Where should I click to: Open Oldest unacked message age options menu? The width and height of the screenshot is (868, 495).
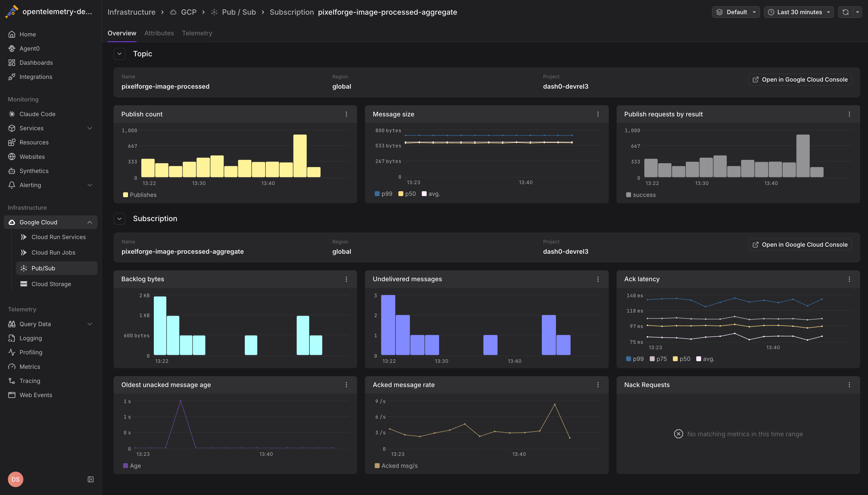pos(346,385)
